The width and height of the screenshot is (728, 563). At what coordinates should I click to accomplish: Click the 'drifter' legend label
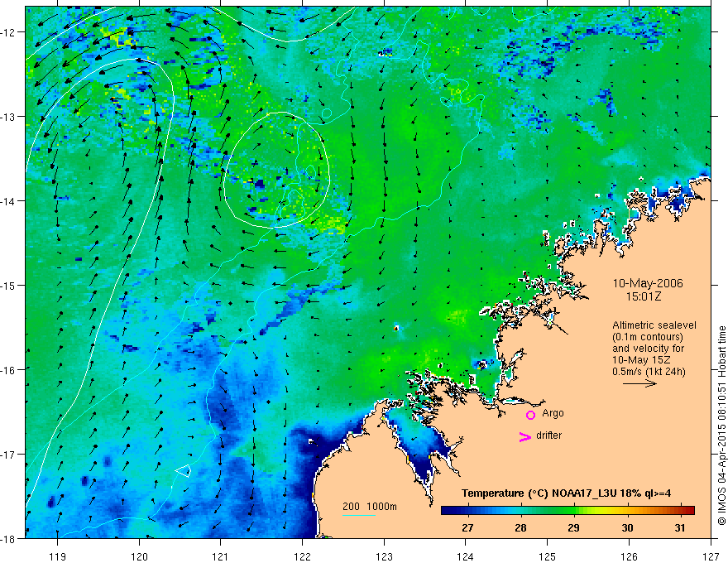click(x=548, y=435)
